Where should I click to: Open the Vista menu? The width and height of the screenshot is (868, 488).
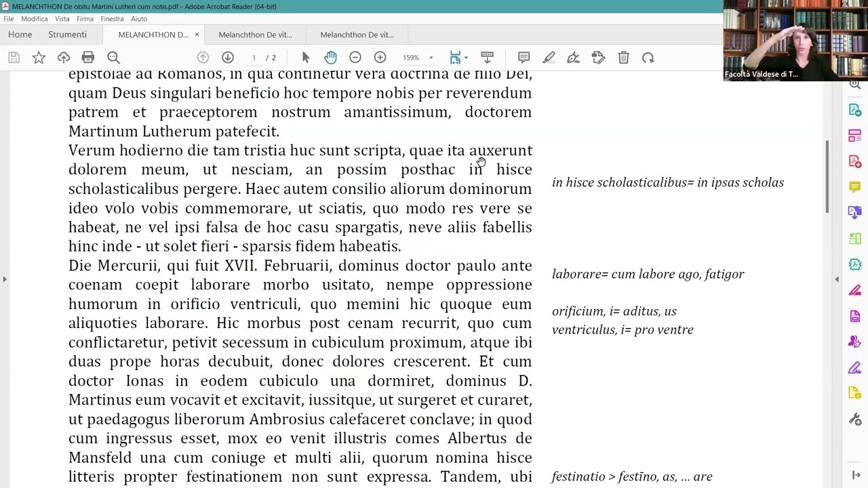(x=62, y=19)
